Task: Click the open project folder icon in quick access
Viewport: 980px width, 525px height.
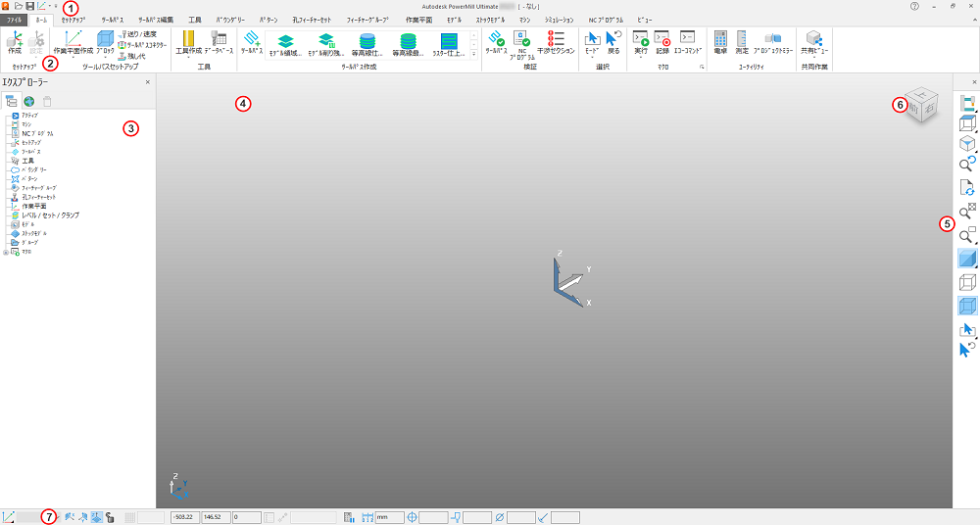Action: (18, 6)
